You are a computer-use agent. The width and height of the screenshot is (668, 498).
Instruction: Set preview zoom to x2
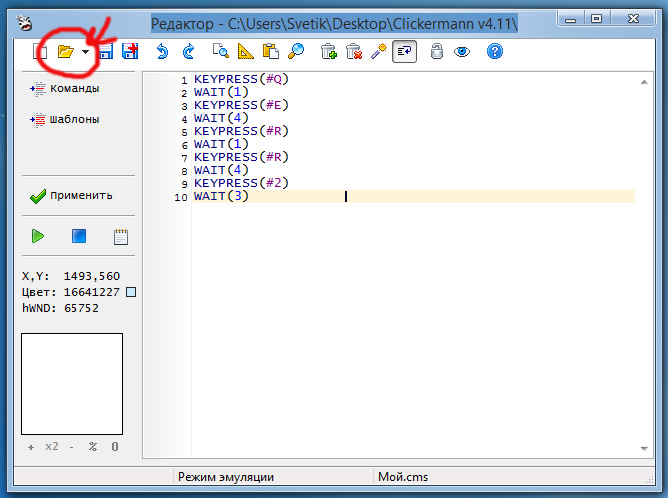click(52, 446)
